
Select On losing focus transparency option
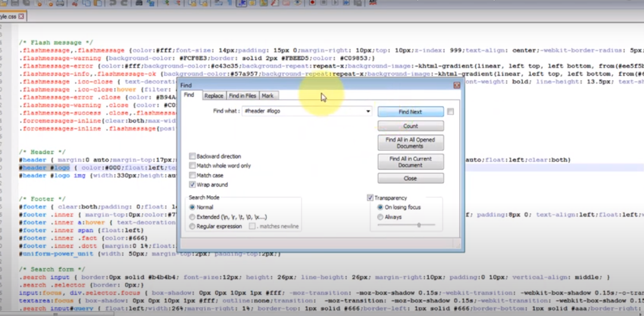380,207
